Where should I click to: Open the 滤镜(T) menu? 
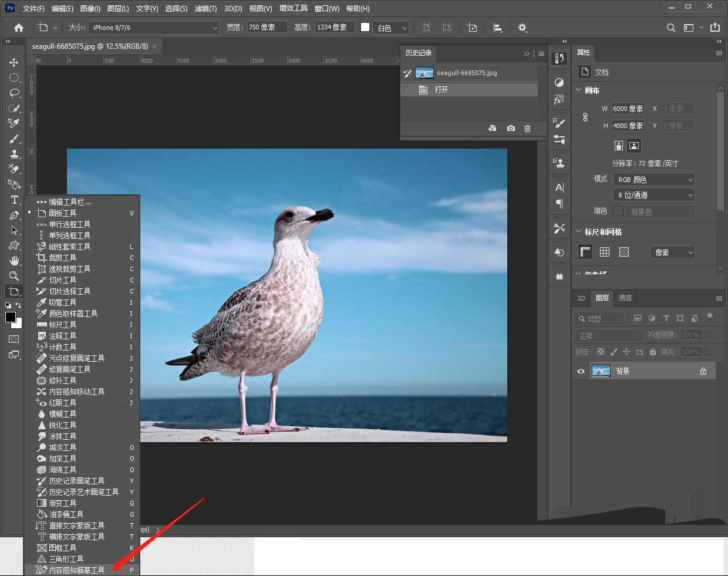pyautogui.click(x=205, y=9)
